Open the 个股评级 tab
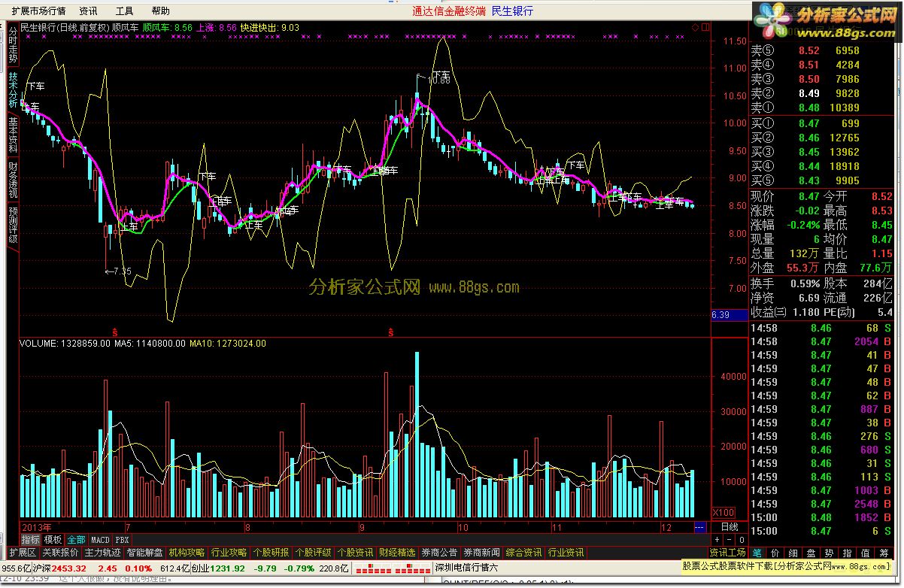 [313, 553]
